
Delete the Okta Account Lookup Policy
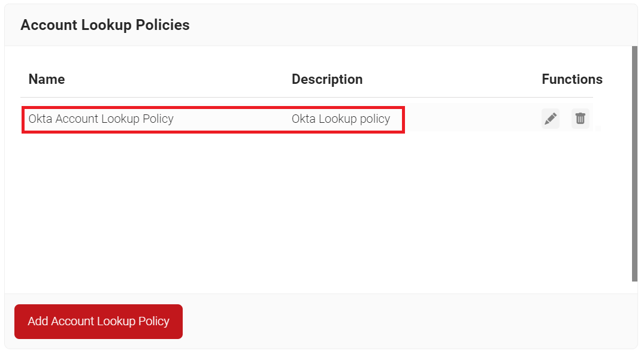point(580,119)
